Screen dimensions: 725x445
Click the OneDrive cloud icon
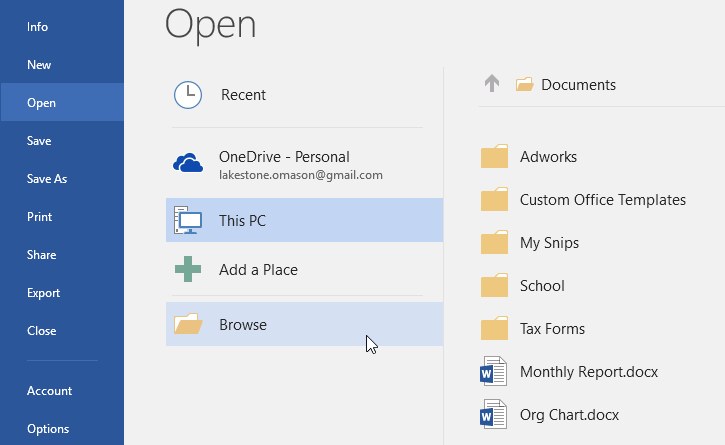pos(188,164)
